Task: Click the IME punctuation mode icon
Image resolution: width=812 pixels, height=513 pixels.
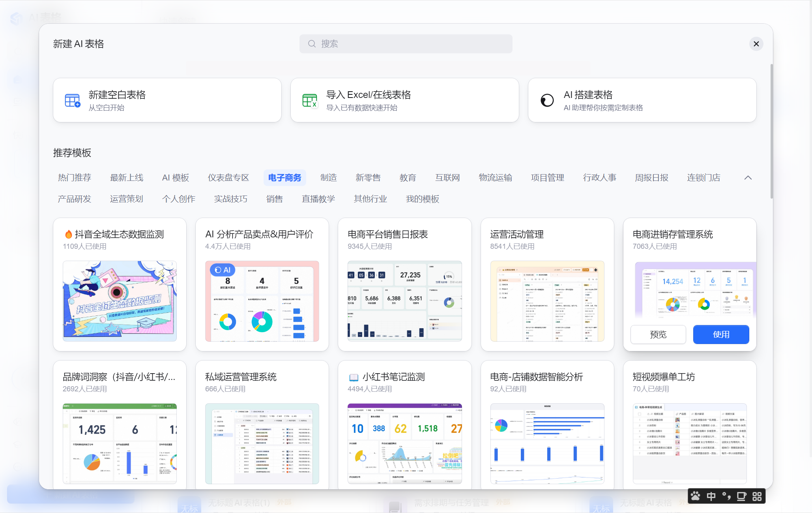Action: coord(726,496)
